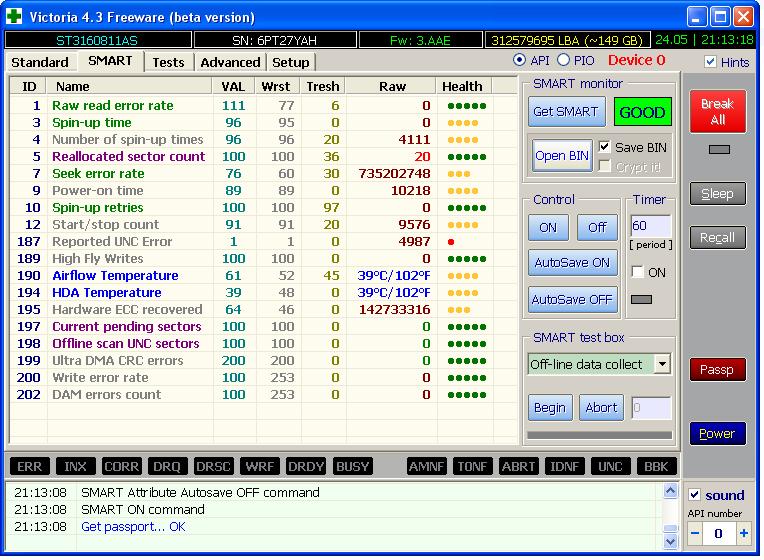Click the gray LED under timer ON
Viewport: 764px width, 560px height.
point(641,299)
